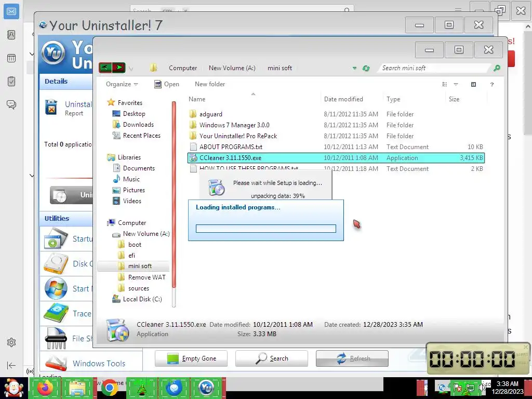Screen dimensions: 532x399
Task: Select the Your Uninstaller! Pro RePack folder
Action: point(336,136)
